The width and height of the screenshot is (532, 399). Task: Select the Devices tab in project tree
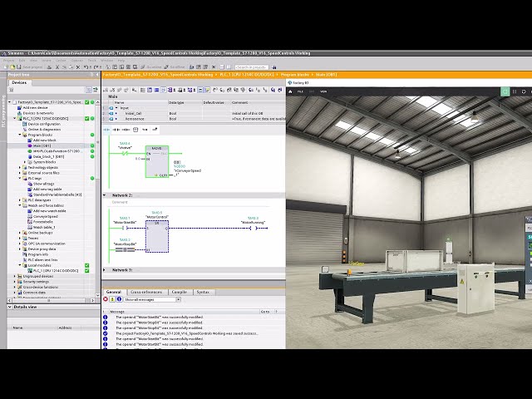19,82
